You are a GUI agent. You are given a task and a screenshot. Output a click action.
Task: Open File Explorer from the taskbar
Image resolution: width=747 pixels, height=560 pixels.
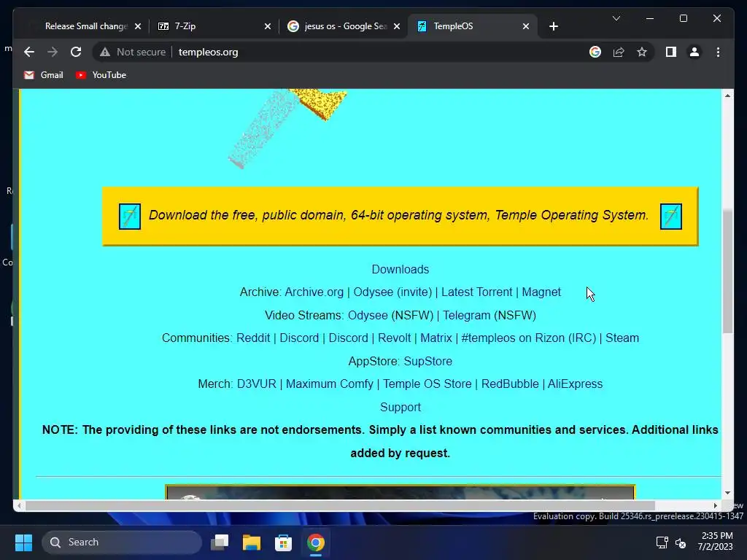pos(252,542)
